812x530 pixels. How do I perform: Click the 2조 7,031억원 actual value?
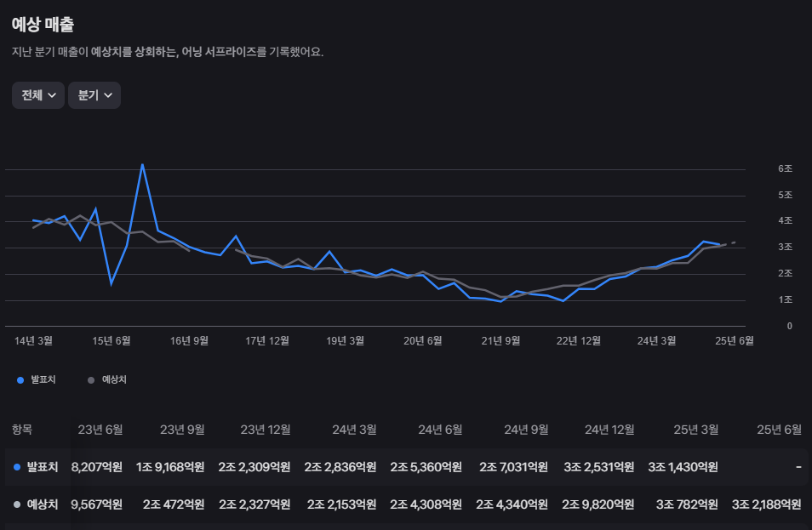point(514,467)
